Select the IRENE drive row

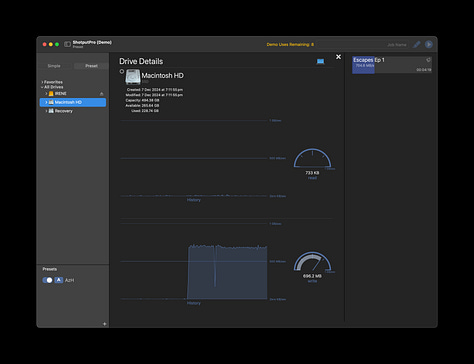(73, 94)
